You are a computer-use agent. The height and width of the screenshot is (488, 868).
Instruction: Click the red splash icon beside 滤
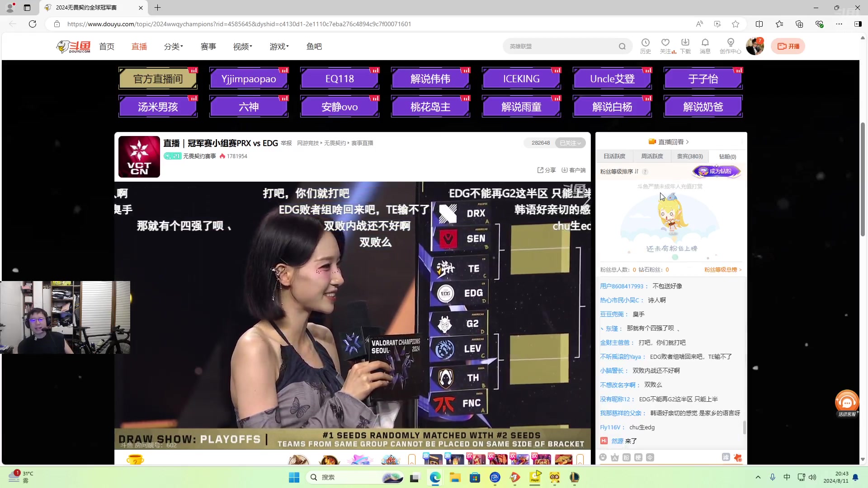(738, 457)
